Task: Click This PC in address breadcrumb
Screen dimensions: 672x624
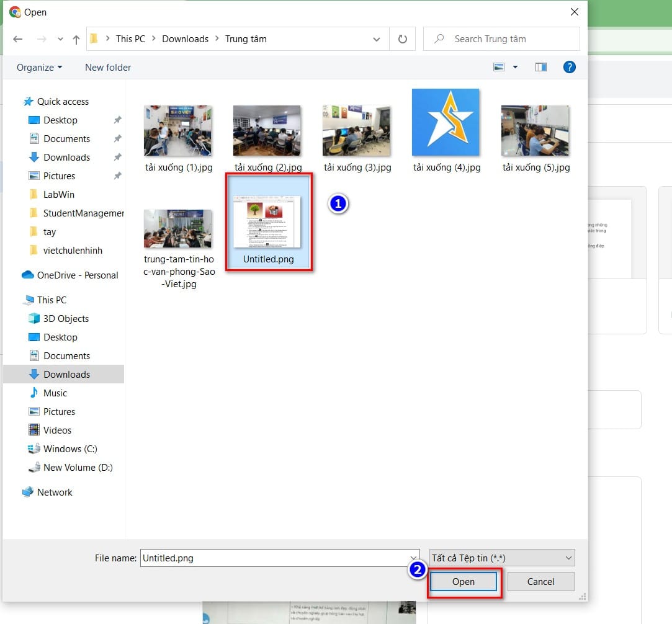Action: (130, 39)
